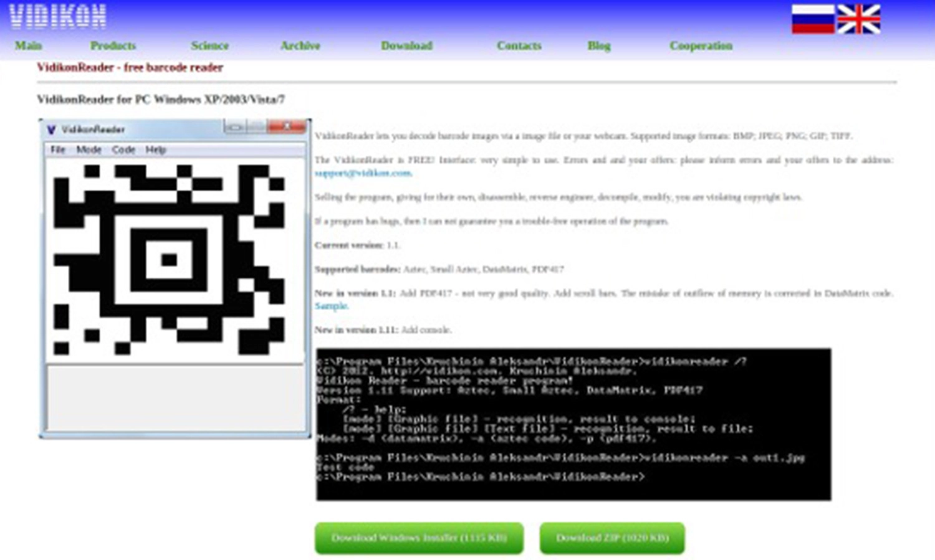Open the Archive page
935x560 pixels.
click(x=300, y=45)
